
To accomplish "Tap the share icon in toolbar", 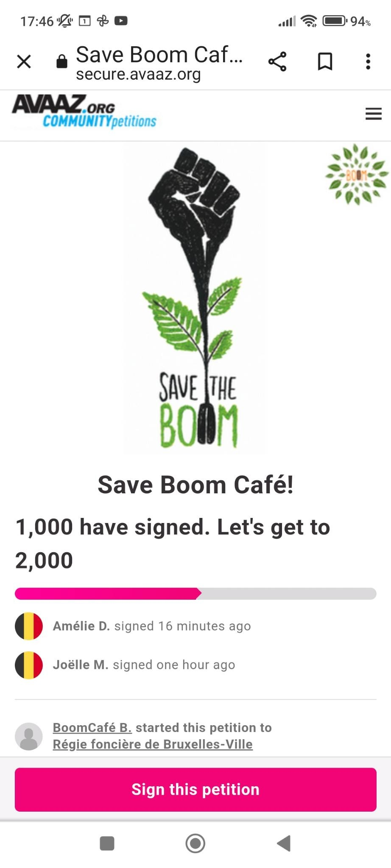I will [x=277, y=61].
